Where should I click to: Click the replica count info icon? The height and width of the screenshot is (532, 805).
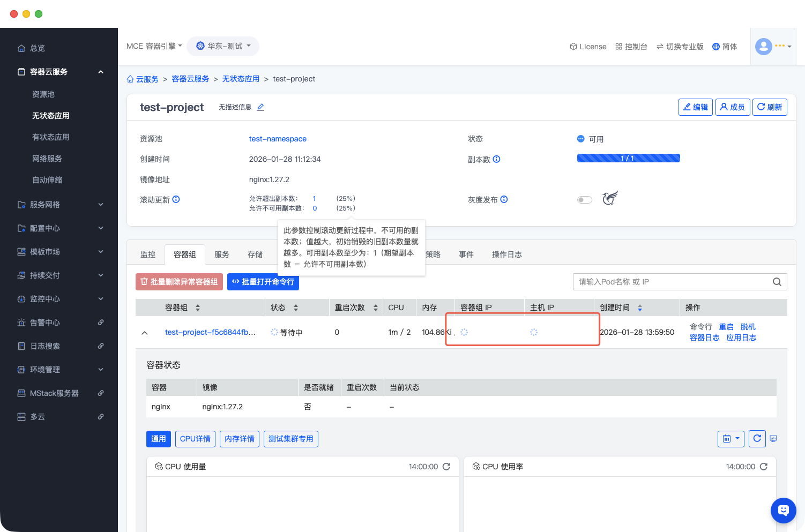(x=496, y=159)
